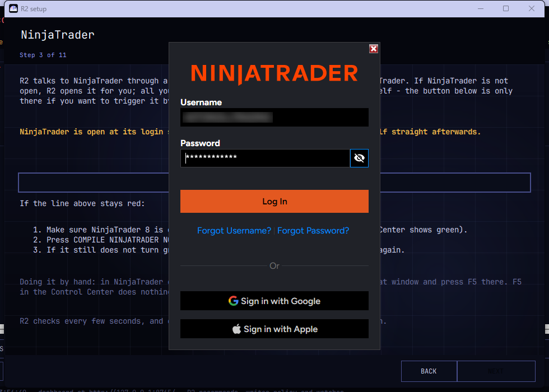This screenshot has width=549, height=392.
Task: Minimize the R2 setup window
Action: (x=481, y=8)
